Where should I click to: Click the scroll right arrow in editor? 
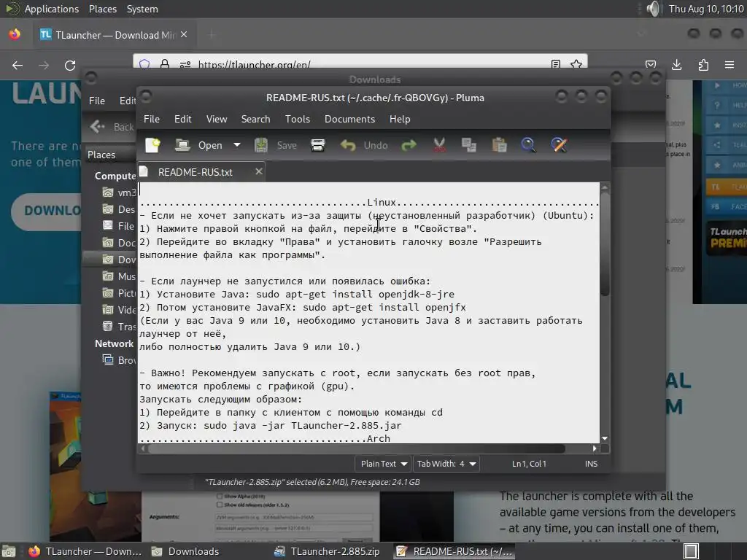[x=594, y=448]
